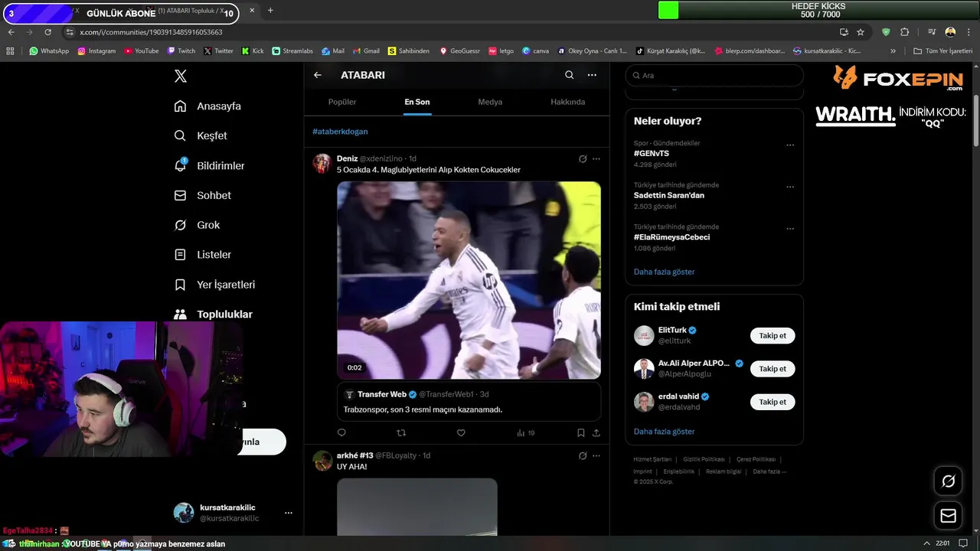
Task: Open more options for #GENvTS trend
Action: [x=790, y=145]
